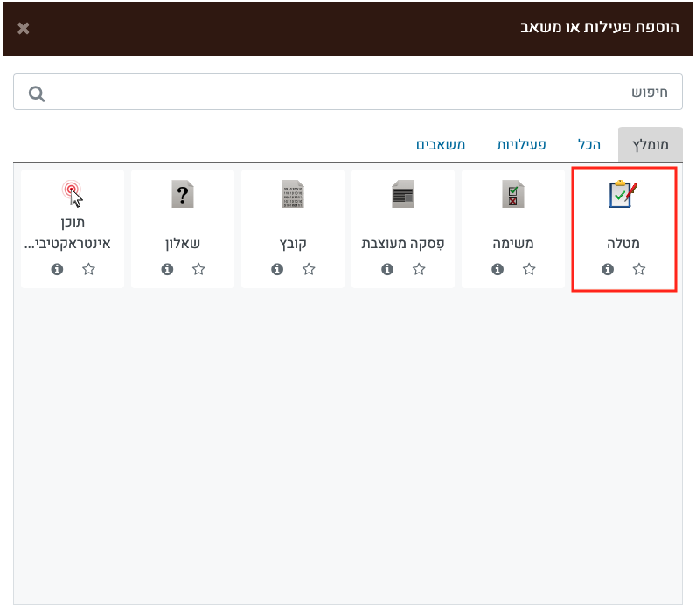Mark פסקה מעוצבת as a favorite
Viewport: 696px width, 616px height.
tap(419, 270)
